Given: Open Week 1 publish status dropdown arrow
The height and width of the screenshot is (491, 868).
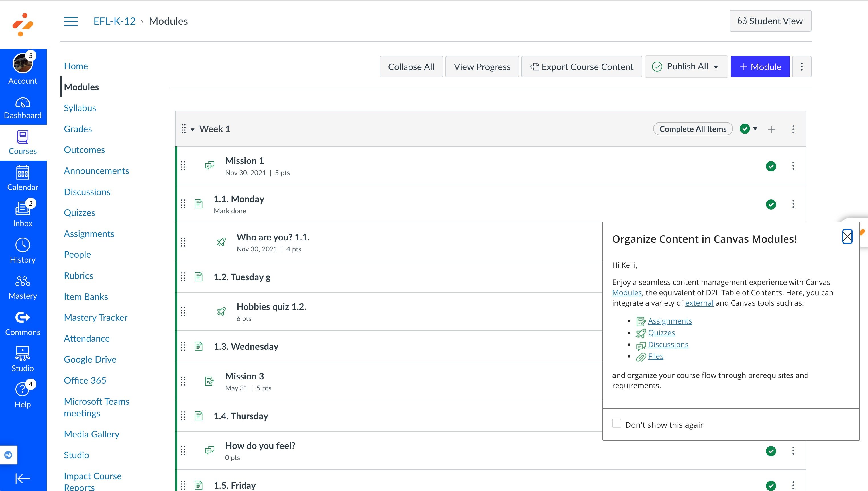Looking at the screenshot, I should pos(755,129).
